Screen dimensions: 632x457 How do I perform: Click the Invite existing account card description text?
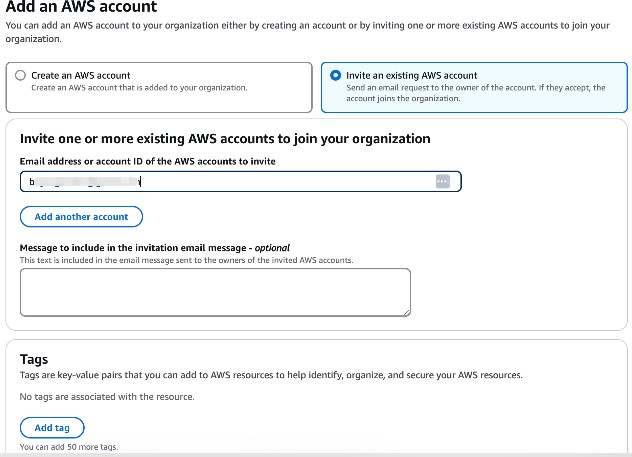(476, 93)
